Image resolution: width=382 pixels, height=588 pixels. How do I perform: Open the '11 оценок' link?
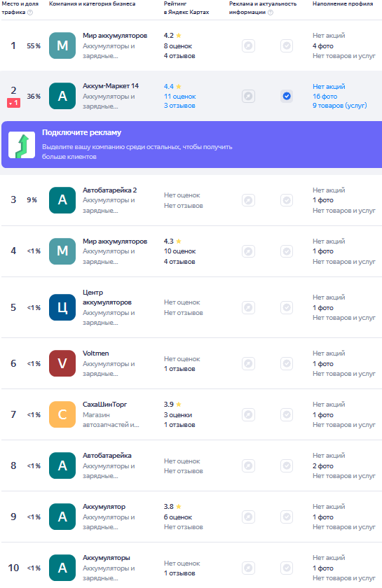[x=179, y=97]
